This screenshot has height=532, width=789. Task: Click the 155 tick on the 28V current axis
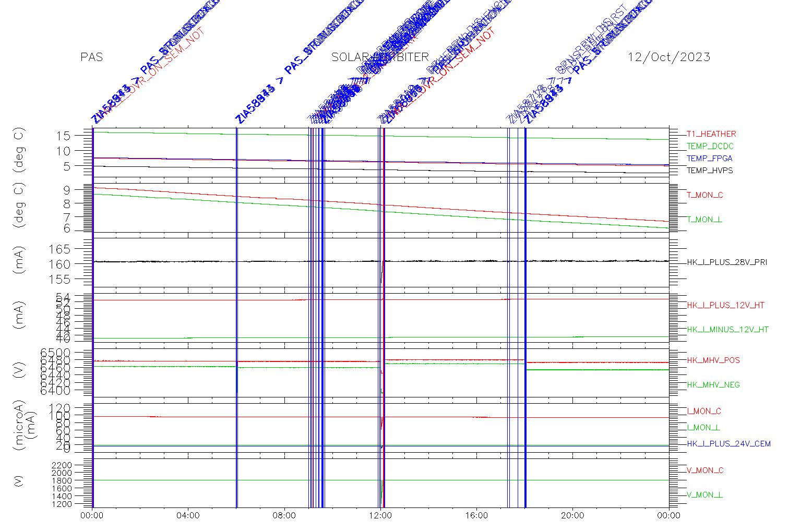60,279
